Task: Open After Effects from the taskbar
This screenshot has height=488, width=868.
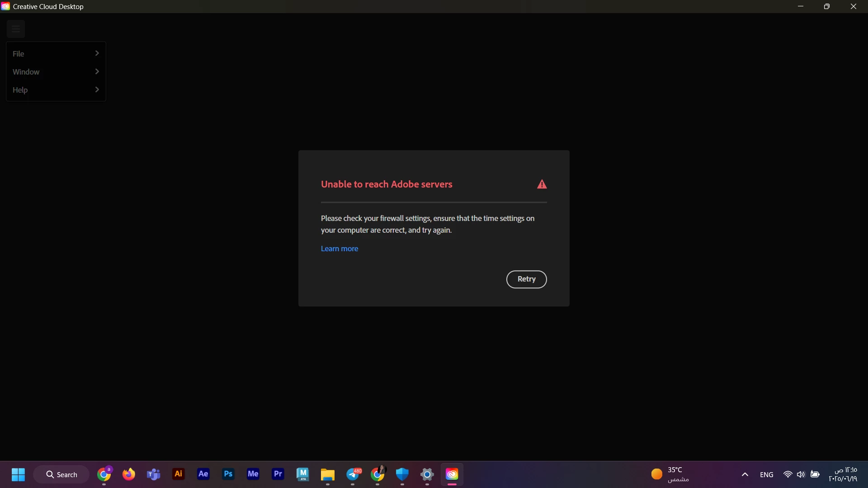Action: coord(203,474)
